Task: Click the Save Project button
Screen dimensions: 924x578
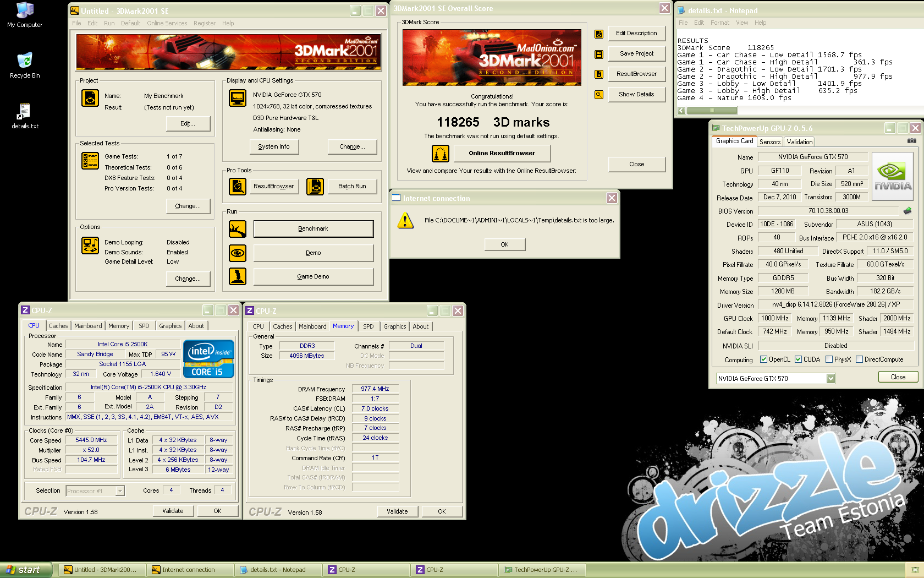Action: pos(636,54)
